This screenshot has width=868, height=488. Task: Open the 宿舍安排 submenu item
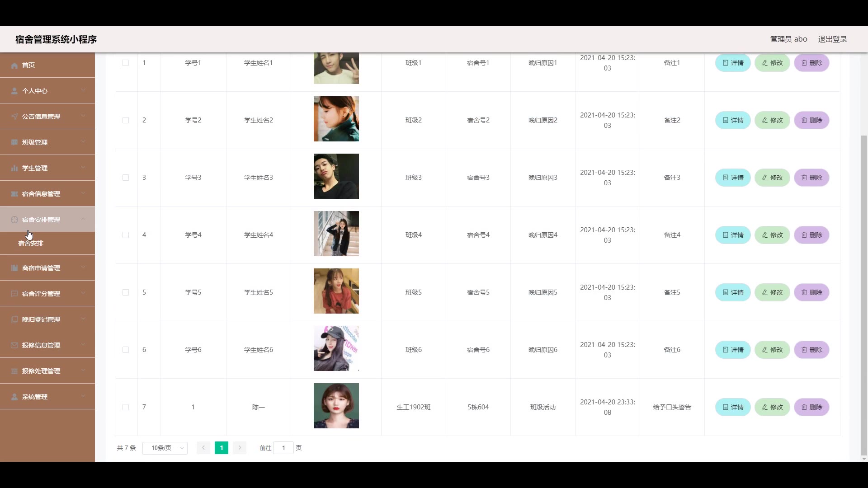(31, 243)
